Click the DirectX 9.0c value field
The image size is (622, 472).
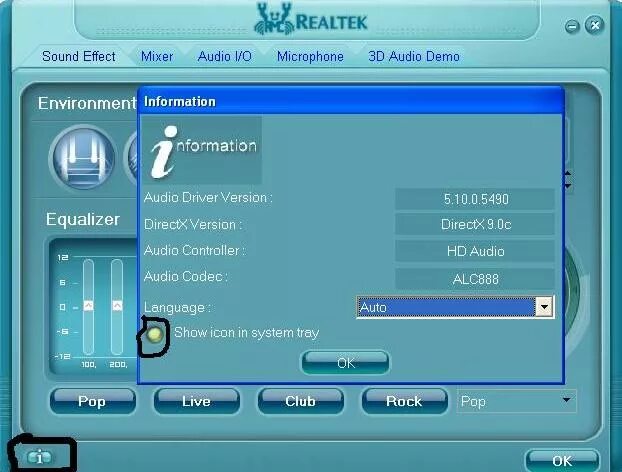point(475,224)
